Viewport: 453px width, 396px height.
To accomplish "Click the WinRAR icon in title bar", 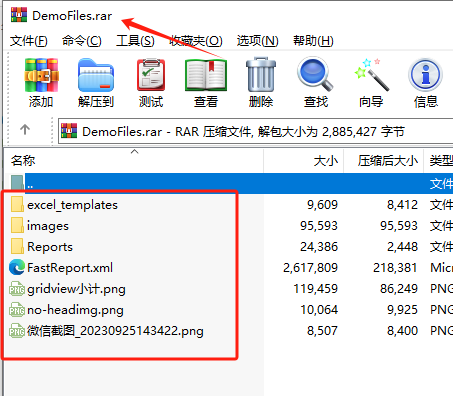I will click(19, 15).
